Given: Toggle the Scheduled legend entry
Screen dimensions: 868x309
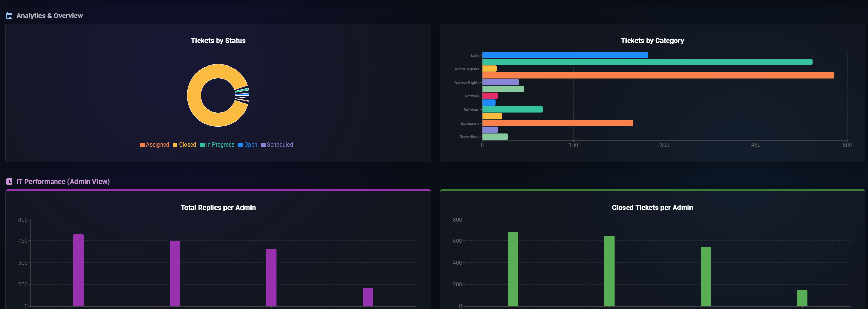Looking at the screenshot, I should tap(277, 145).
